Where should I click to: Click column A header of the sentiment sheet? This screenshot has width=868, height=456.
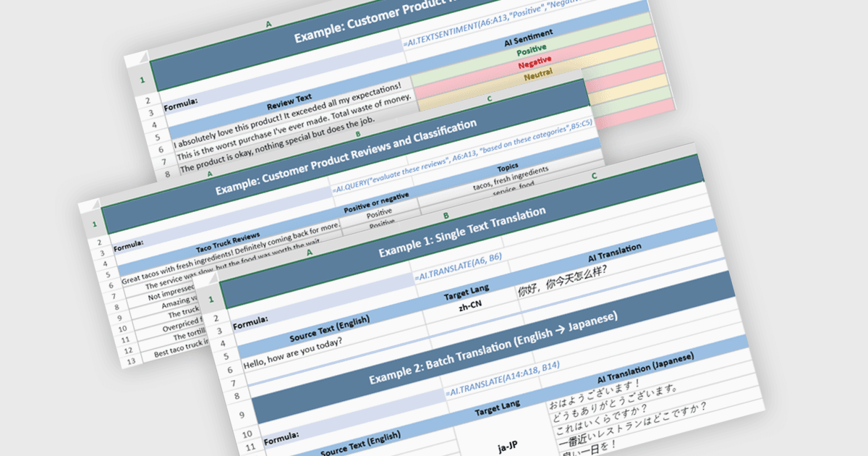(x=269, y=24)
